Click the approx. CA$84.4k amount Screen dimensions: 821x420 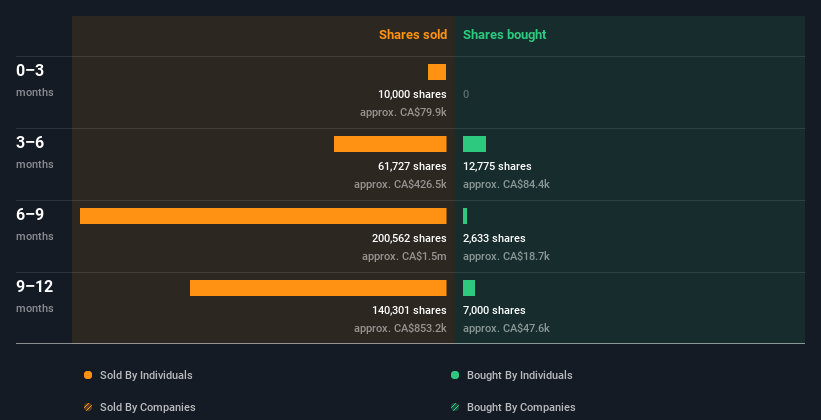506,184
